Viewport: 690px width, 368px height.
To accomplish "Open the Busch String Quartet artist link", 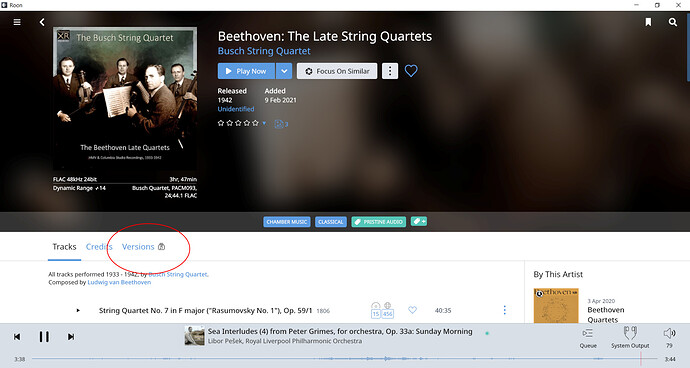I will (x=264, y=51).
